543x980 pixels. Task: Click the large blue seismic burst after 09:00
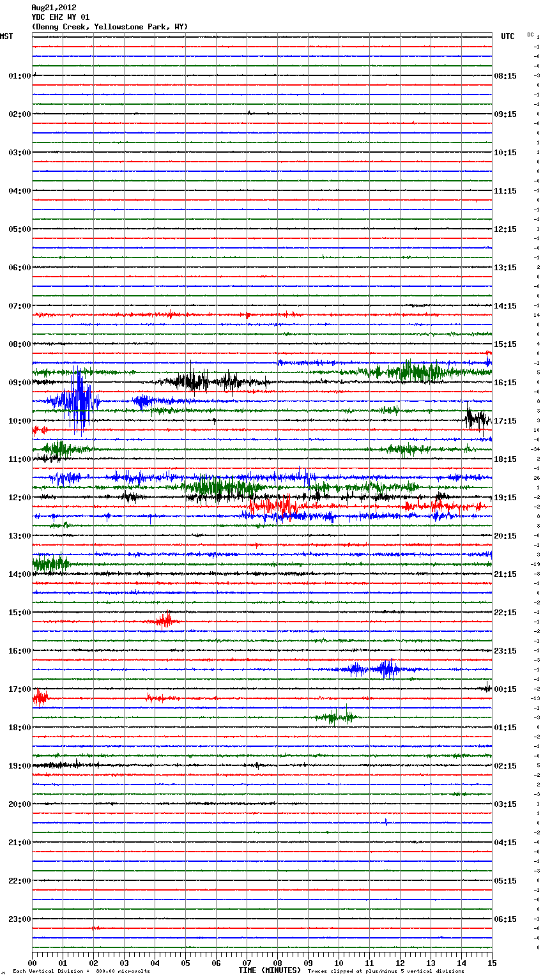[77, 402]
